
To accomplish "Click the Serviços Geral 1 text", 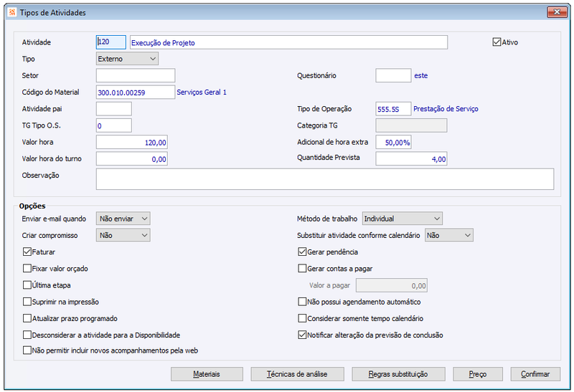I will 202,92.
